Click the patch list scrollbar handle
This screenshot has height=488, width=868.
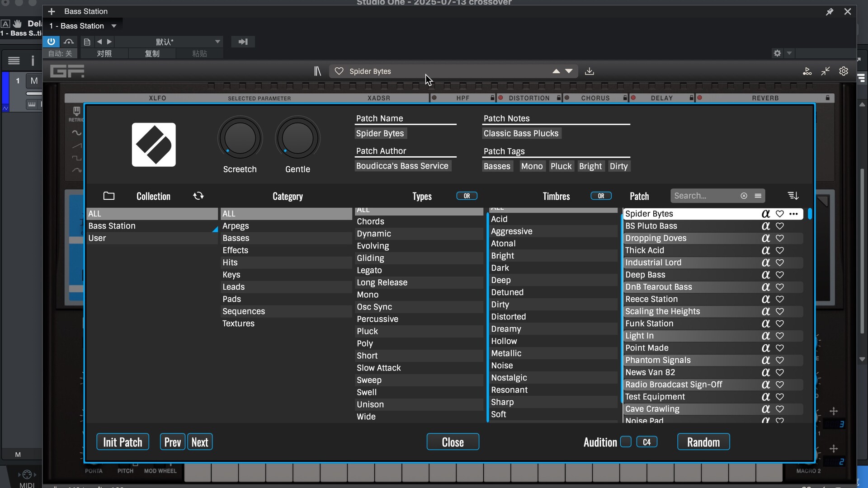[x=810, y=213]
